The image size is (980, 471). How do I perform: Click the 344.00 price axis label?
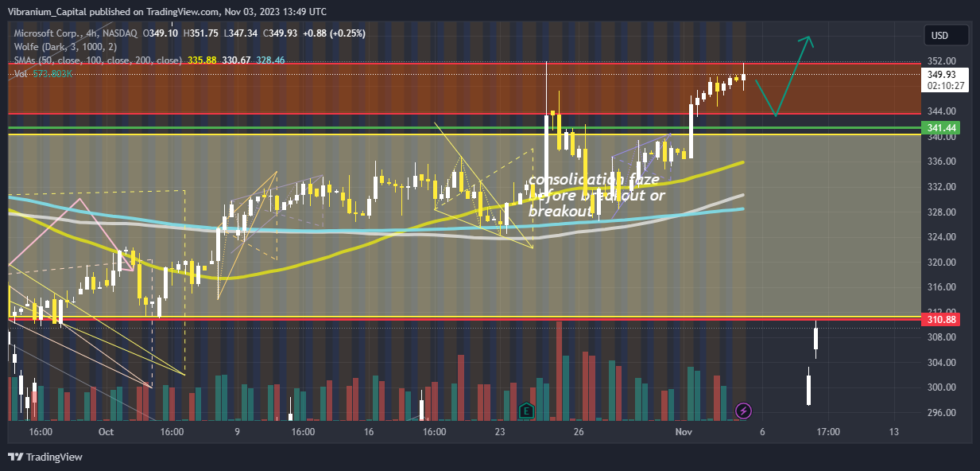(x=941, y=111)
